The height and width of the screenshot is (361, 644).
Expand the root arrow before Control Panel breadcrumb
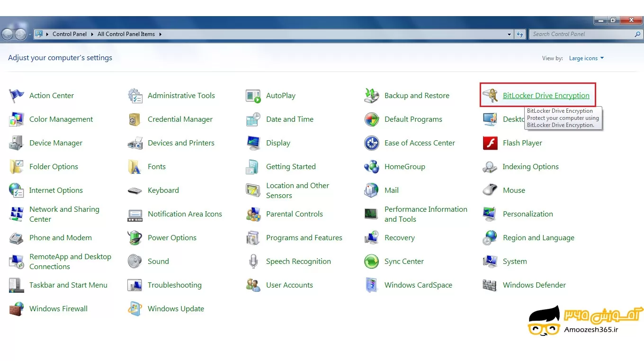coord(47,34)
